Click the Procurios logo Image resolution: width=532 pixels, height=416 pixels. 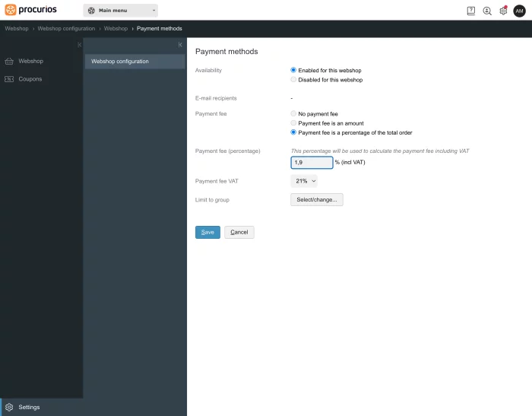[x=31, y=10]
